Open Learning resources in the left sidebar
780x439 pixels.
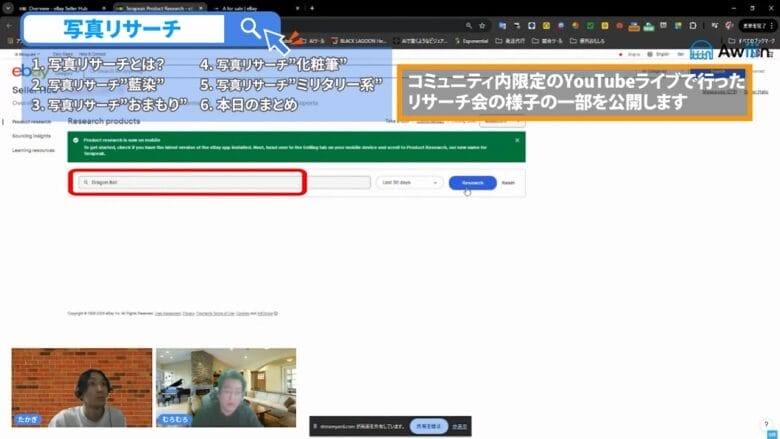click(x=33, y=150)
